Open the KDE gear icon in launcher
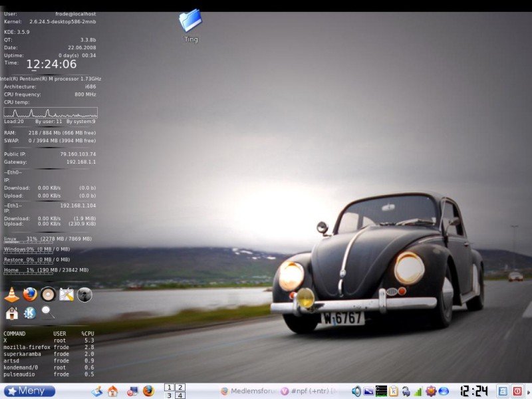Viewport: 532px width, 399px height. point(30,313)
